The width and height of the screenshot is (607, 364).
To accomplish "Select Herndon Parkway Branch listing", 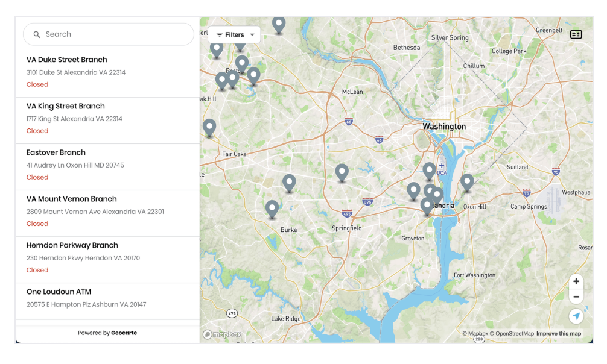I will 72,245.
